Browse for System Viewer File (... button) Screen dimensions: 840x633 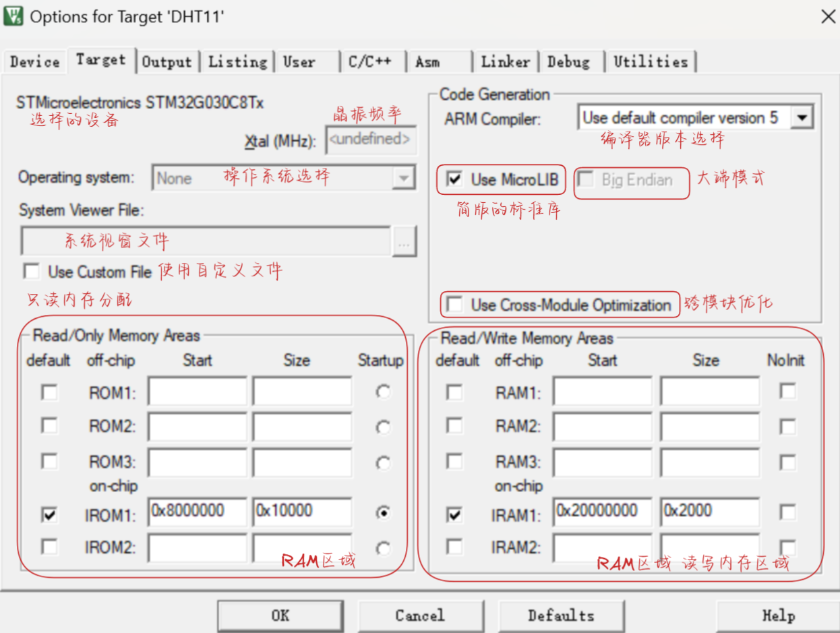click(x=404, y=243)
